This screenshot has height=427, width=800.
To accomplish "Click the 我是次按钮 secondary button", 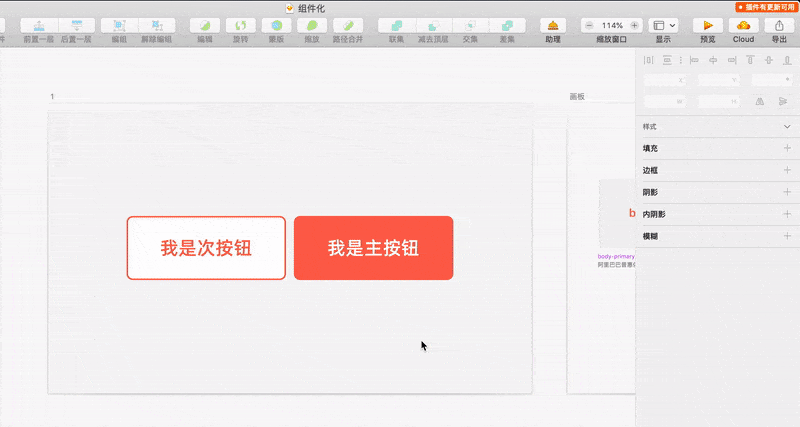I will (x=206, y=248).
